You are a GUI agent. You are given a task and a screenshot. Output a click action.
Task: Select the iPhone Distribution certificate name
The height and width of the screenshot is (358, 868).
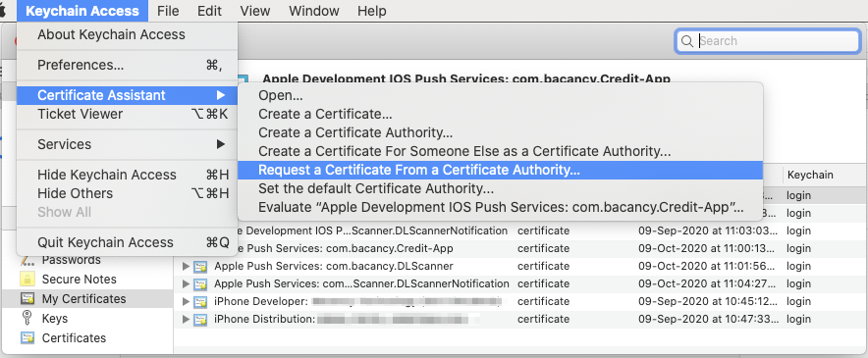tap(347, 320)
